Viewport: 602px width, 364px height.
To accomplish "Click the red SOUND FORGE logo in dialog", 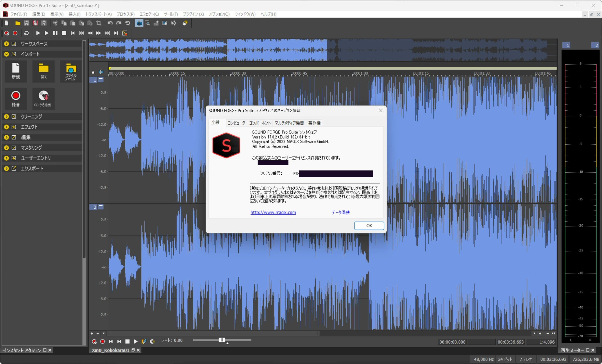I will tap(226, 145).
